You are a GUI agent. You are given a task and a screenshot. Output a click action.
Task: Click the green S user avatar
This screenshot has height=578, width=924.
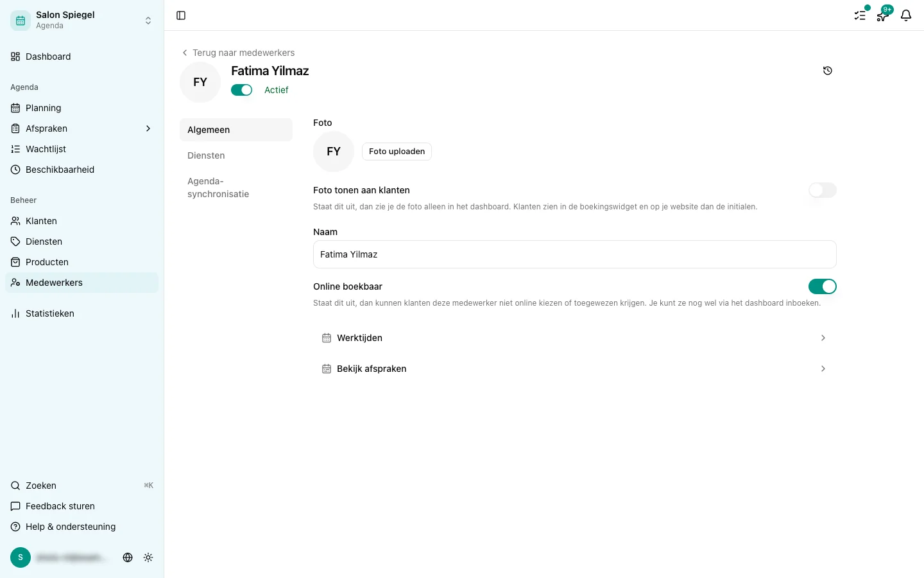(x=21, y=557)
